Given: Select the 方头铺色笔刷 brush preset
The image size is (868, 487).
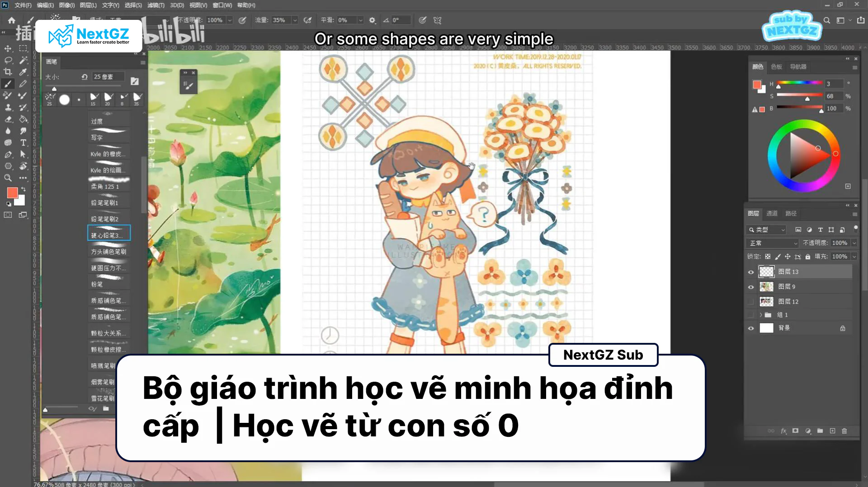Looking at the screenshot, I should pos(109,248).
